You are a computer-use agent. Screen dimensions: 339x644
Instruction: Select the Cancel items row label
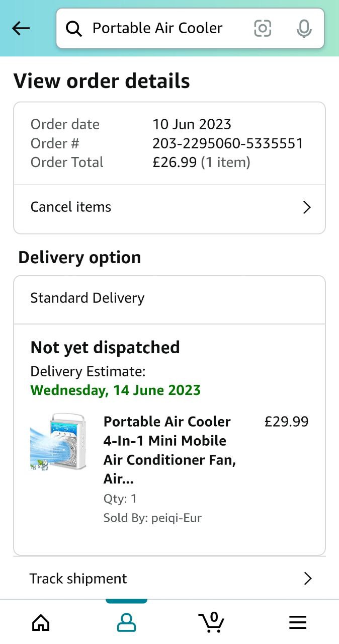tap(71, 207)
